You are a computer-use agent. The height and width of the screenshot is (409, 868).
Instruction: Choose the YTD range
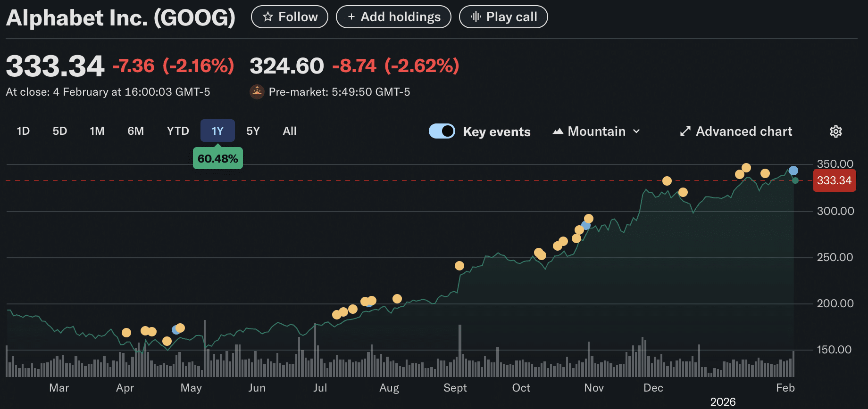click(178, 131)
